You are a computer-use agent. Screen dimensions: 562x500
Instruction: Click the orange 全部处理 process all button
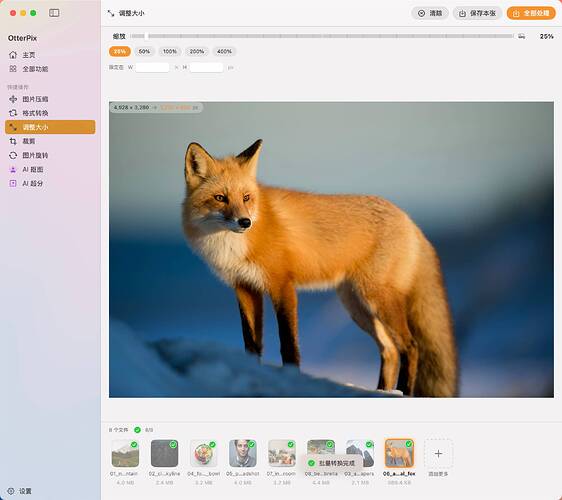(531, 13)
